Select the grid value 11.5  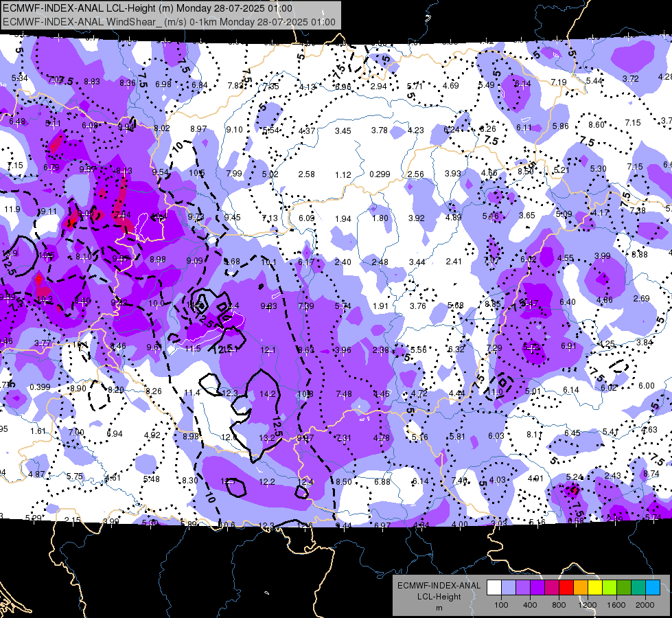point(193,349)
